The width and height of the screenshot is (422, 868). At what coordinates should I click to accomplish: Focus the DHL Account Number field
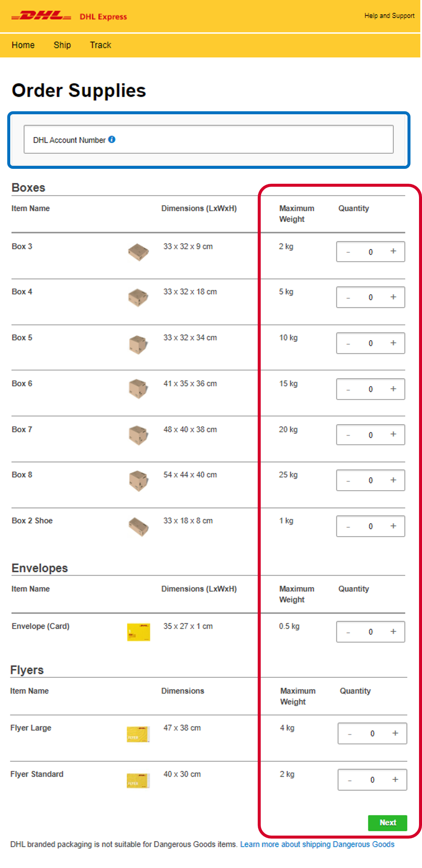click(x=209, y=139)
